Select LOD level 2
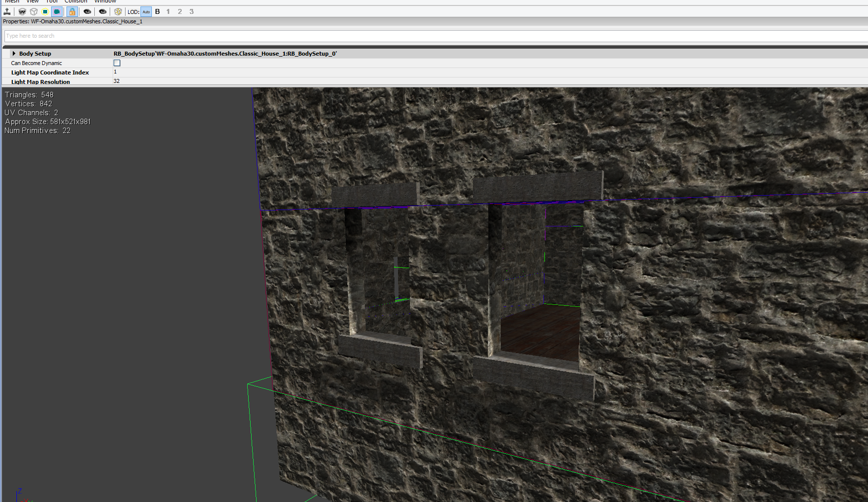 tap(180, 11)
